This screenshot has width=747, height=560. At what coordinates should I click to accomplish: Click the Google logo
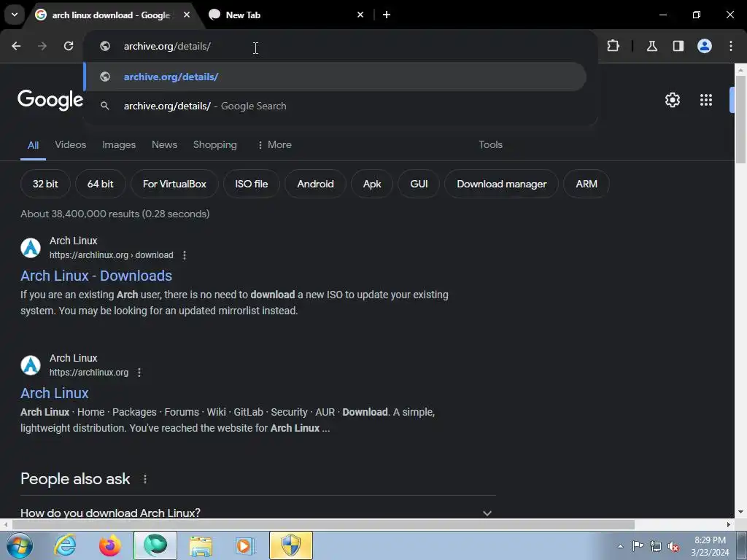tap(50, 100)
